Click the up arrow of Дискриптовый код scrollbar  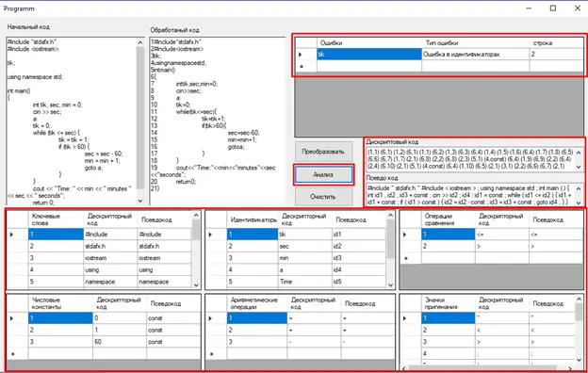[x=579, y=153]
